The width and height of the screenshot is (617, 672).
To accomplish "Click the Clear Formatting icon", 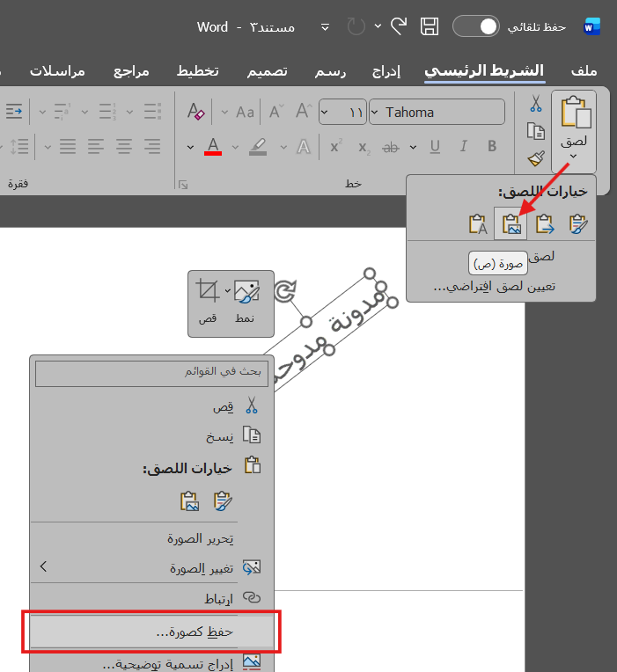I will (x=195, y=112).
